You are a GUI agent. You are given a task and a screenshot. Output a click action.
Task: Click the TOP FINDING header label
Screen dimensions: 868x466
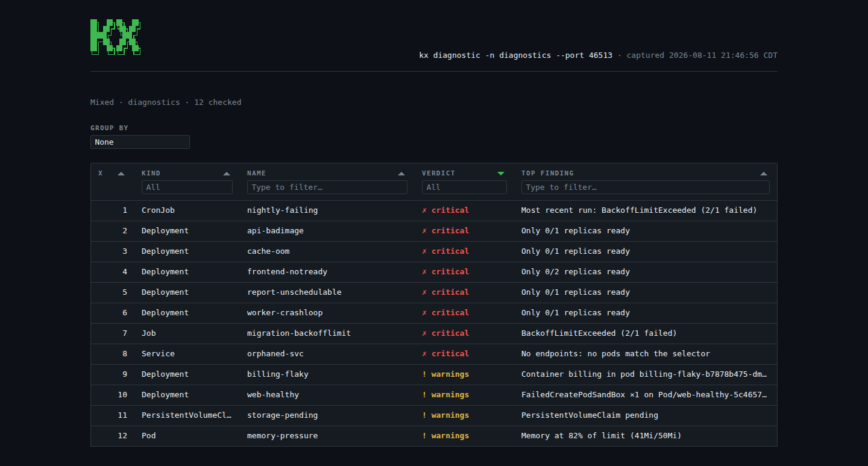[547, 173]
